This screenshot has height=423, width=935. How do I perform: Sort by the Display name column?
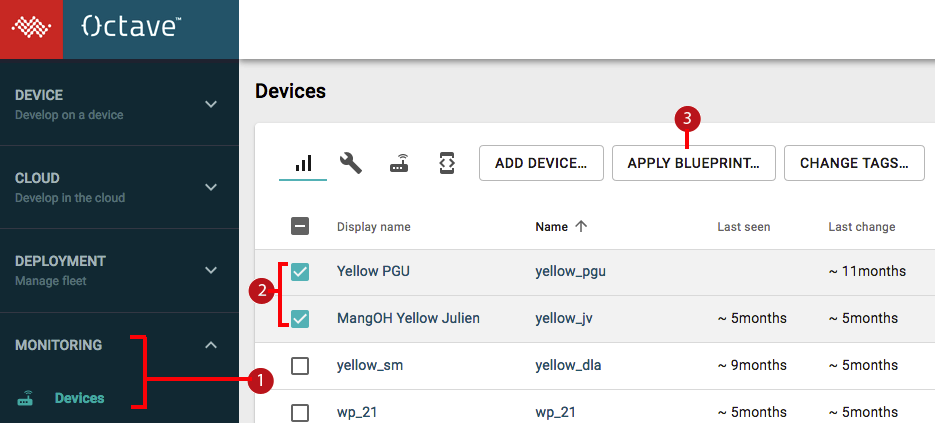tap(373, 227)
